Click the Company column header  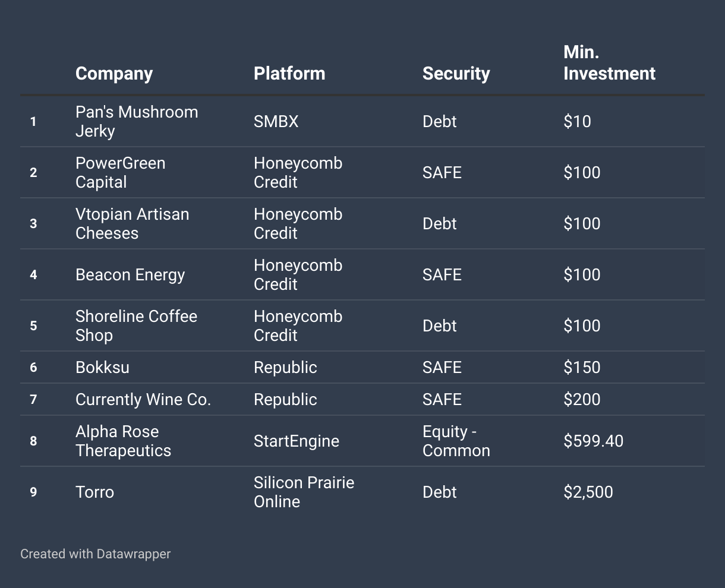coord(114,74)
